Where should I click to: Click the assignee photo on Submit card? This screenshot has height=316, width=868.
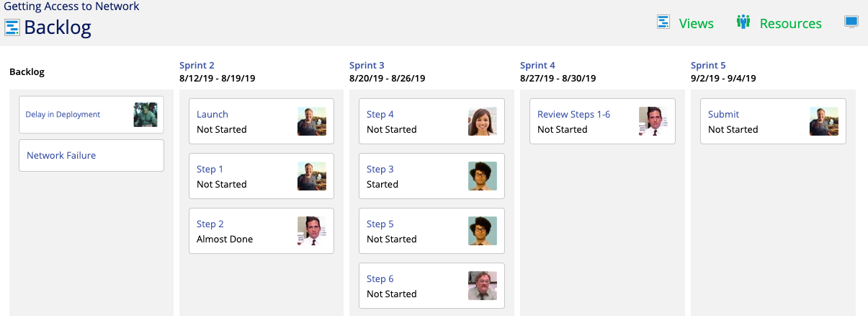(x=823, y=121)
